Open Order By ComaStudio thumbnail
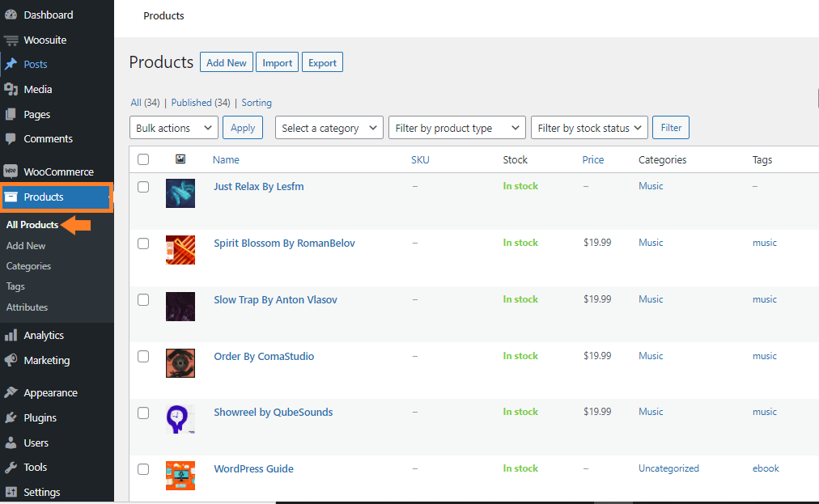 (x=180, y=363)
